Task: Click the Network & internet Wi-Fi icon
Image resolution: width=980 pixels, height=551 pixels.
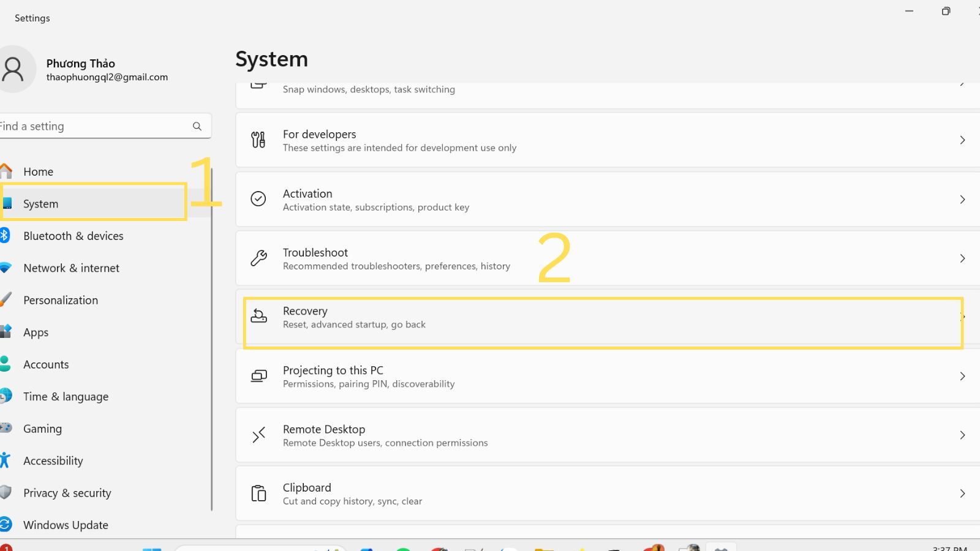Action: (6, 268)
